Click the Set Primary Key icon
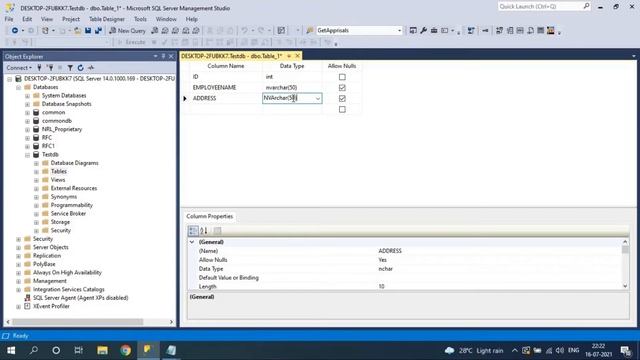This screenshot has width=640, height=360. (x=485, y=31)
